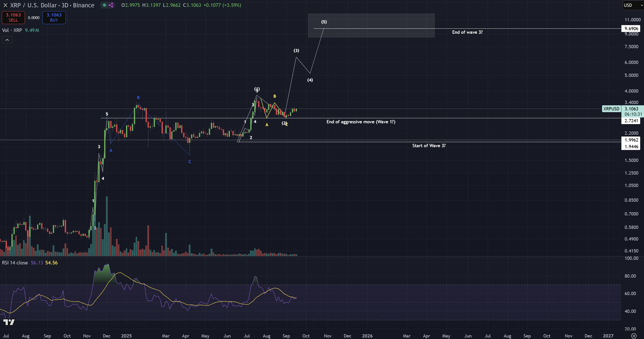Select the RSI 14 close indicator legend

(15, 263)
